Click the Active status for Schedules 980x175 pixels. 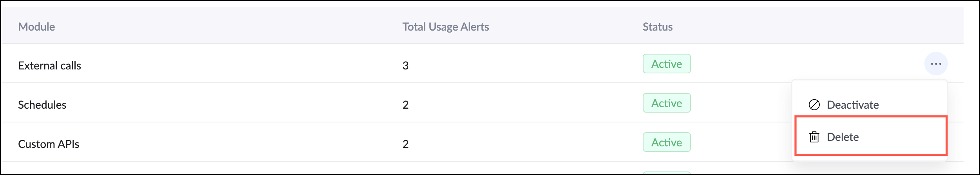coord(666,103)
